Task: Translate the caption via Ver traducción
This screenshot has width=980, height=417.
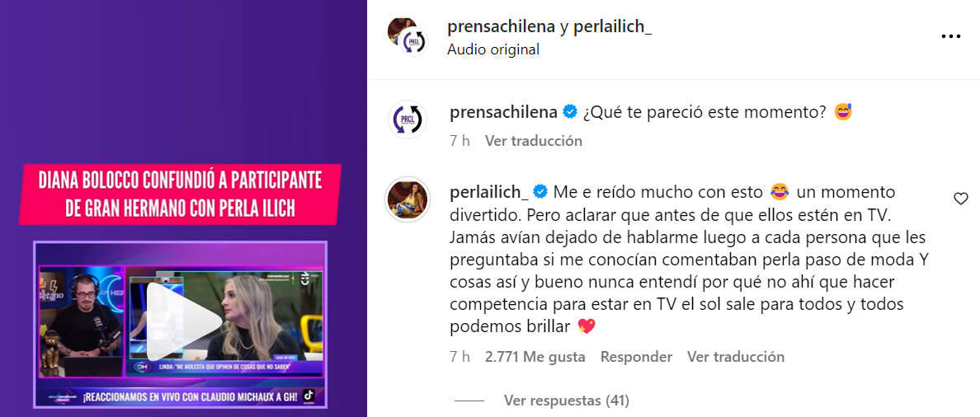Action: [x=534, y=141]
